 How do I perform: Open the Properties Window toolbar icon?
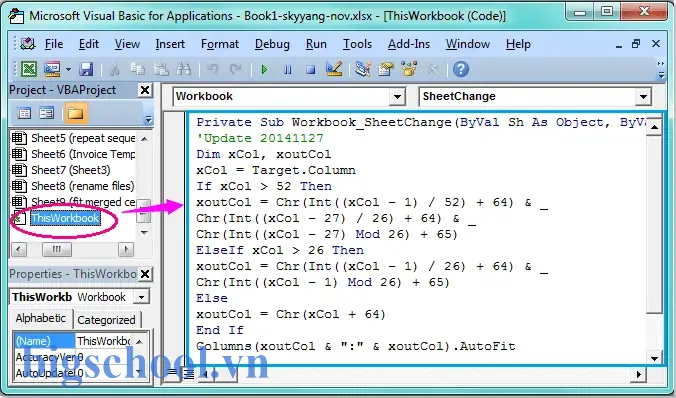(386, 69)
